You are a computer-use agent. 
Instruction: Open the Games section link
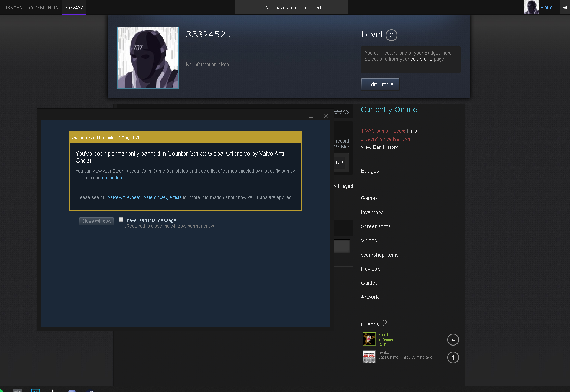tap(369, 198)
